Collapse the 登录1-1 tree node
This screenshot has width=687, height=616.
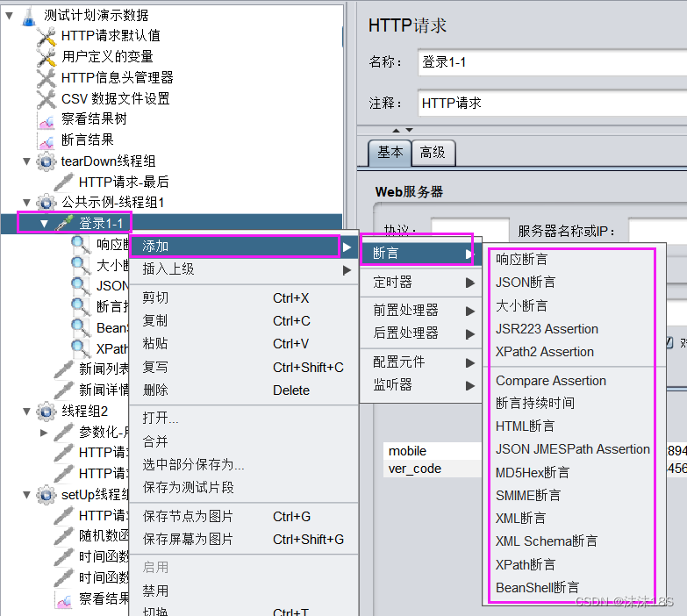(44, 224)
